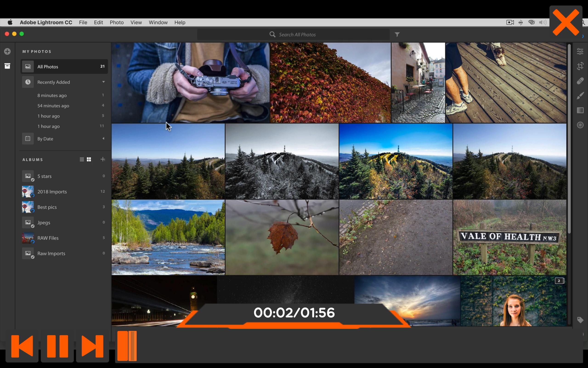Select the river and forest photo
The width and height of the screenshot is (588, 368).
pos(168,237)
